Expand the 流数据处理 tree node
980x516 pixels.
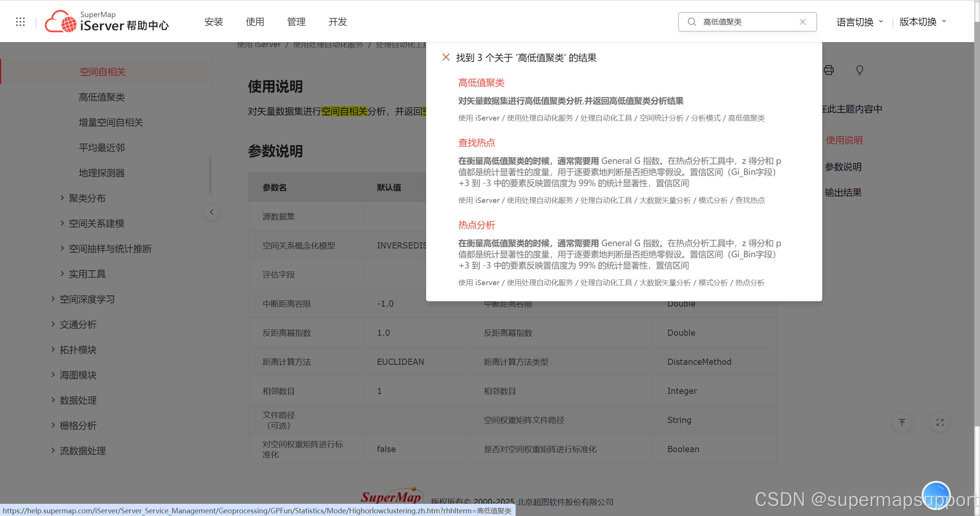click(x=53, y=451)
